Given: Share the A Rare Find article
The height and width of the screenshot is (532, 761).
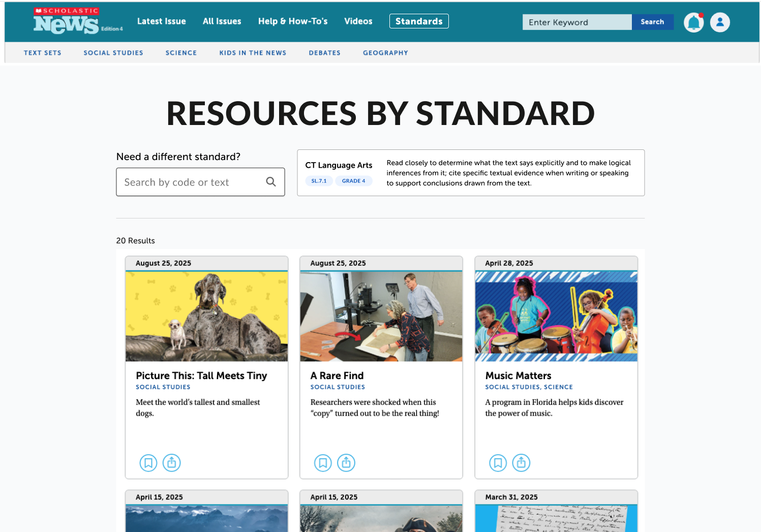Looking at the screenshot, I should (x=346, y=463).
